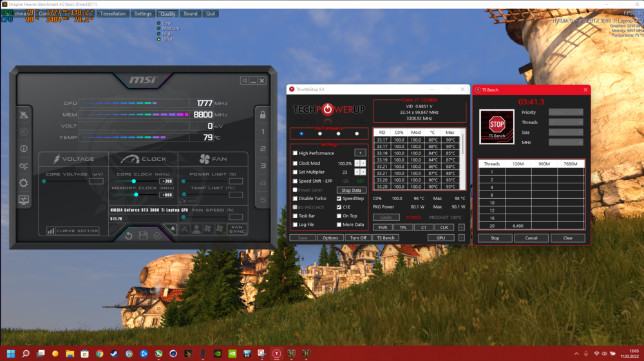This screenshot has width=644, height=361.
Task: Uncheck the SpeedStep option
Action: pyautogui.click(x=339, y=198)
